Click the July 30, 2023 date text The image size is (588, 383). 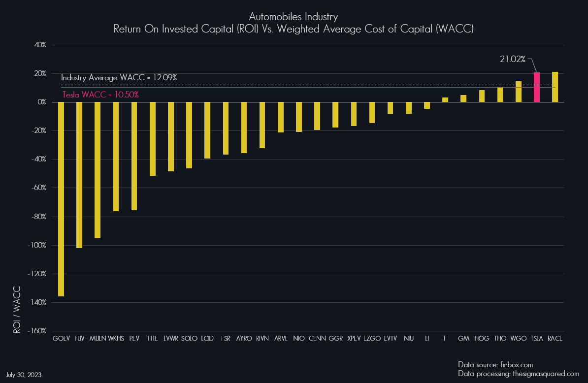pyautogui.click(x=24, y=375)
